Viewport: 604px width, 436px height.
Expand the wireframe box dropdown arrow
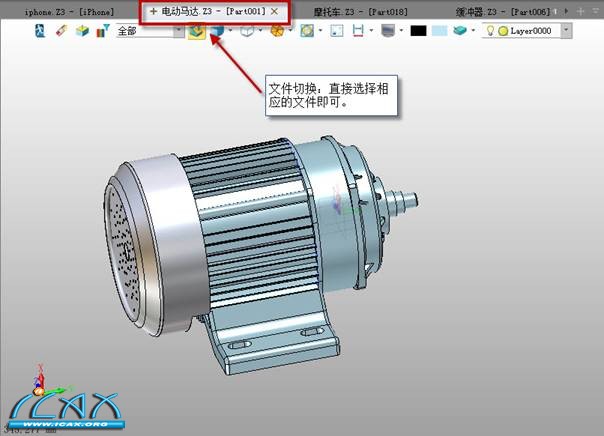pyautogui.click(x=260, y=30)
